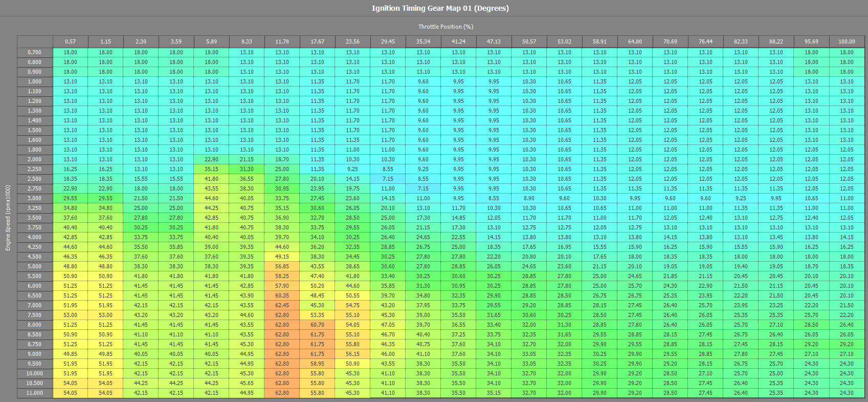Click the 2.250 engine speed row header
Image resolution: width=868 pixels, height=402 pixels.
click(x=35, y=169)
